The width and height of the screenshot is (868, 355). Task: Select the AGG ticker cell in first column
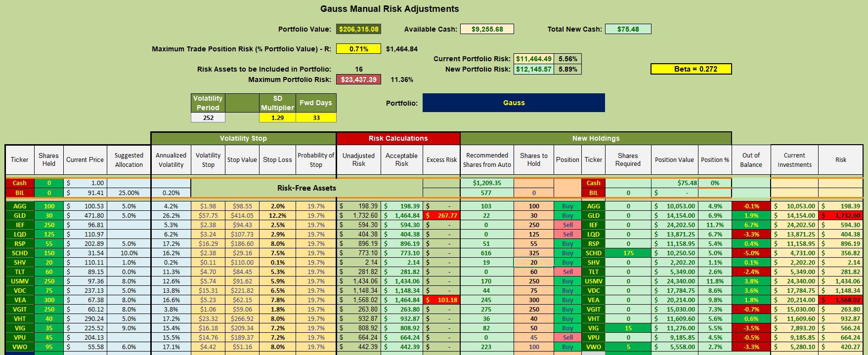[20, 206]
